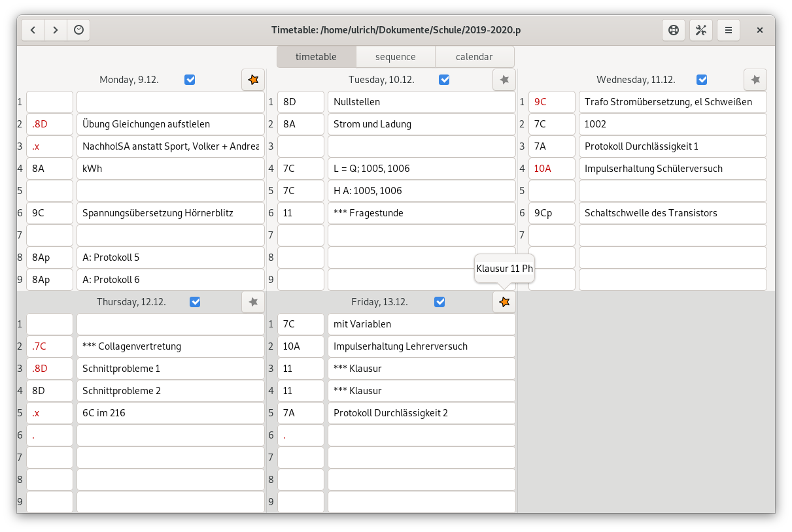The height and width of the screenshot is (532, 792).
Task: Open the help lifebuoy icon
Action: click(673, 30)
